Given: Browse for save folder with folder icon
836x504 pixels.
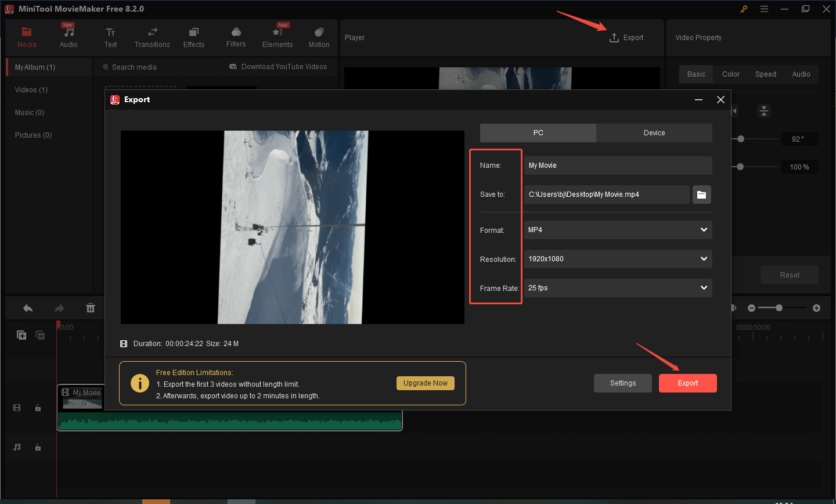Looking at the screenshot, I should (x=701, y=195).
